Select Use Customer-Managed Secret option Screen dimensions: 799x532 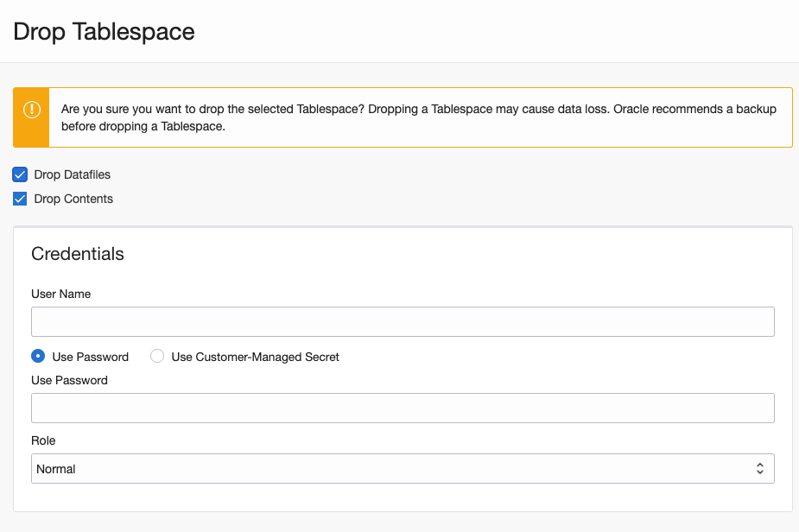156,356
